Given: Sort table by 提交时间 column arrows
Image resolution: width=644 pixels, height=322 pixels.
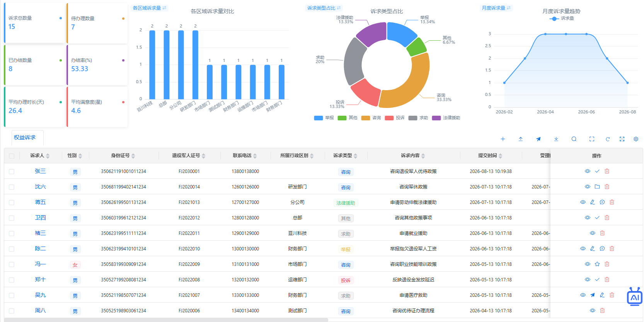Looking at the screenshot, I should click(501, 156).
